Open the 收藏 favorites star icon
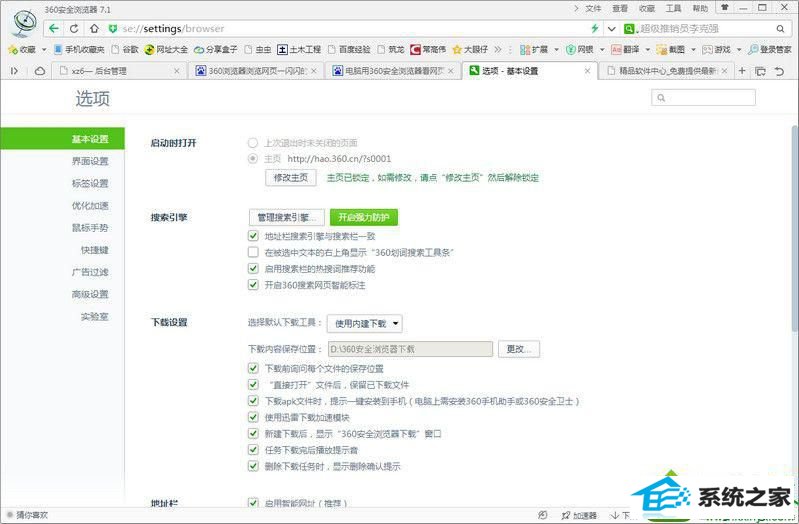The width and height of the screenshot is (799, 524). pyautogui.click(x=13, y=49)
